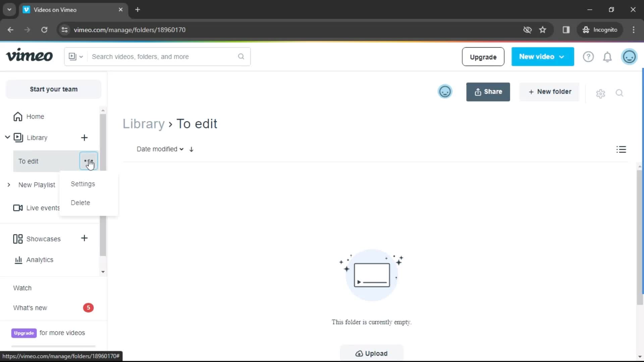
Task: Open the New video dropdown
Action: click(x=542, y=57)
